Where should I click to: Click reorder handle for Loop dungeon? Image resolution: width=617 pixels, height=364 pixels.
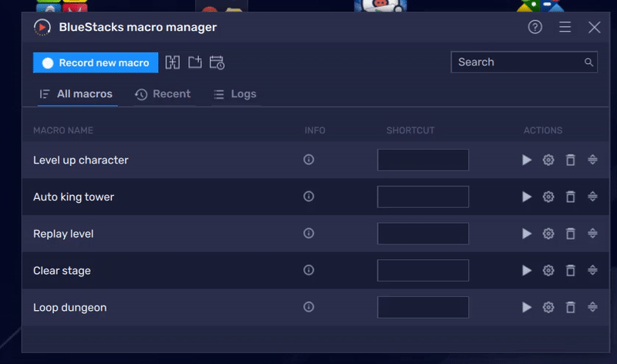click(x=592, y=307)
